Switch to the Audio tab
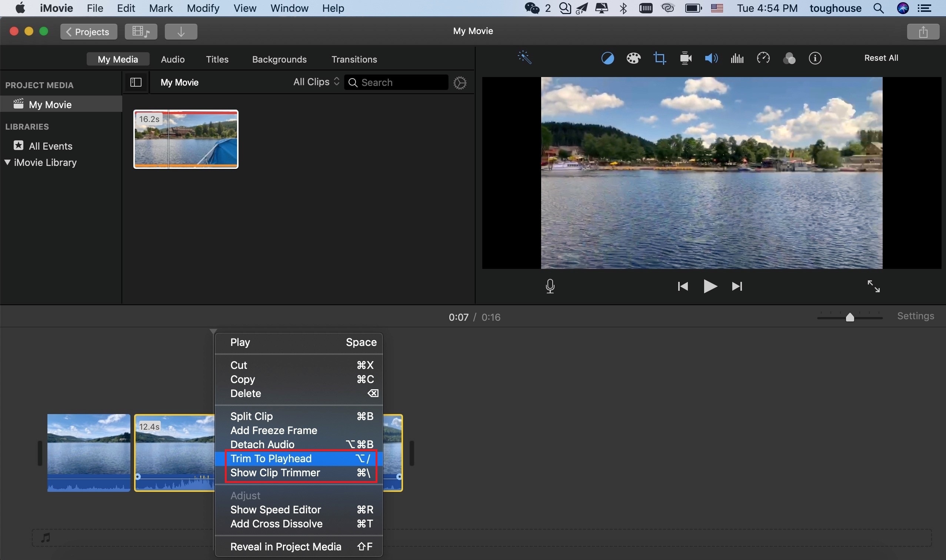The image size is (946, 560). tap(172, 59)
